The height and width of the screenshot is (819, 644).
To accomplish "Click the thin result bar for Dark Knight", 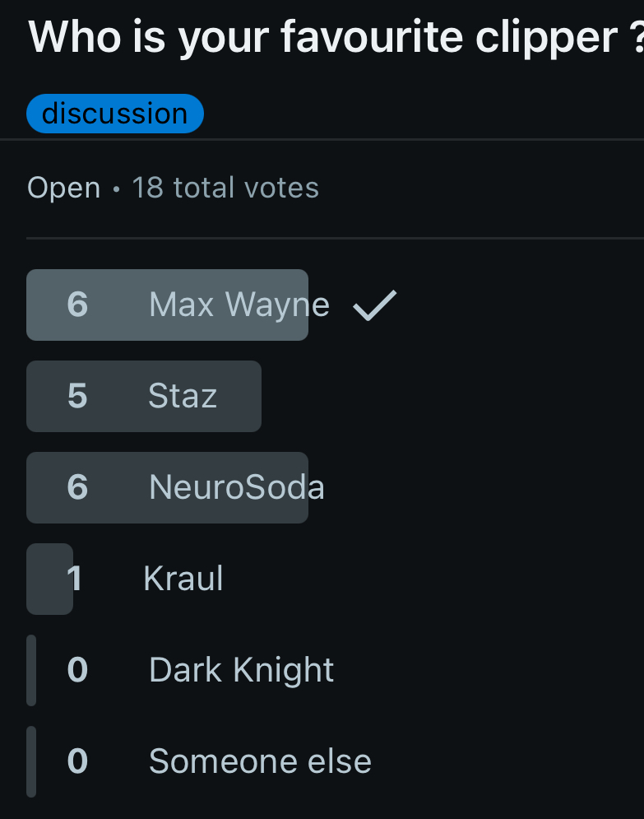I will 31,670.
